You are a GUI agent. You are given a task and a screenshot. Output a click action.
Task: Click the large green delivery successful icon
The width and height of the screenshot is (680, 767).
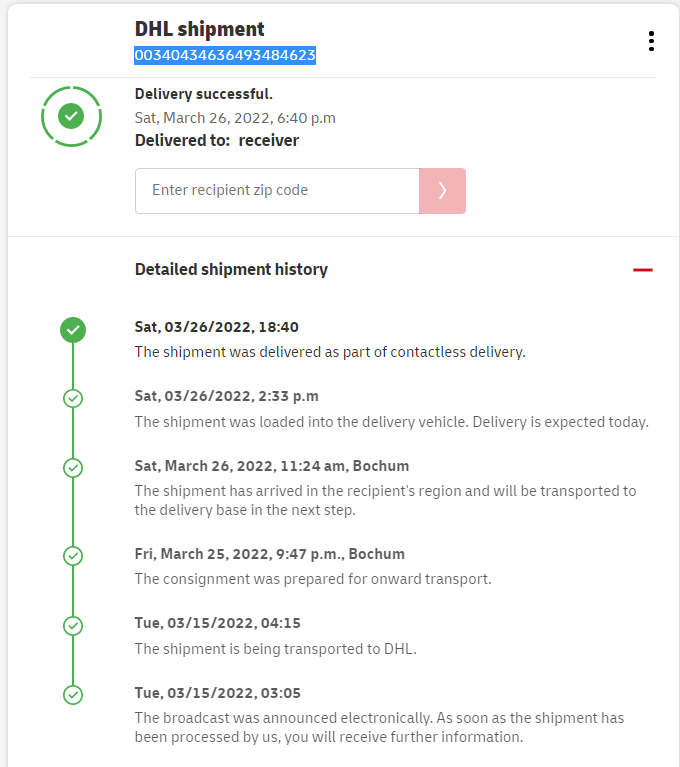click(x=71, y=117)
